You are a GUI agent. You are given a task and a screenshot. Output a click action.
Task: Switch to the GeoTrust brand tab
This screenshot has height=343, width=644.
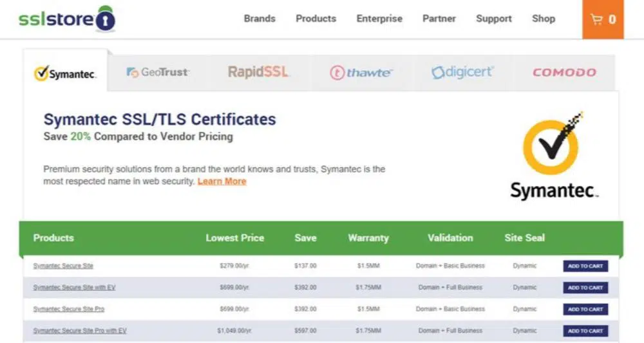click(158, 73)
